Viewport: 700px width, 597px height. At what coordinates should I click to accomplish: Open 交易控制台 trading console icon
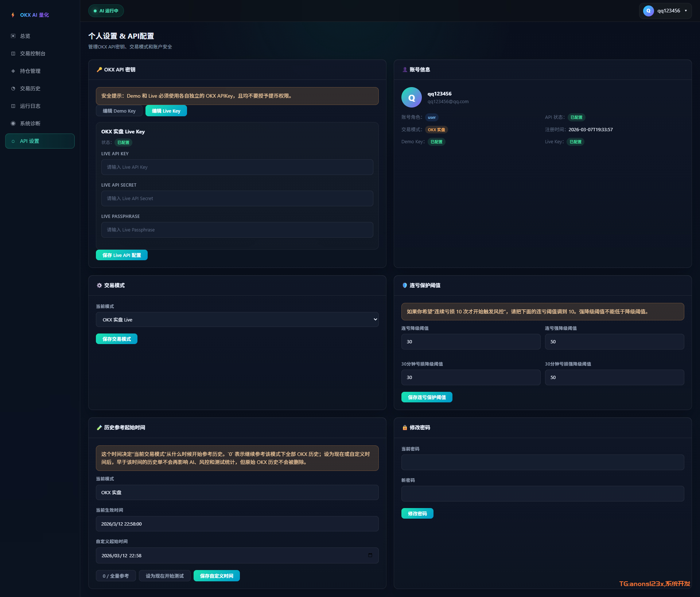coord(13,54)
